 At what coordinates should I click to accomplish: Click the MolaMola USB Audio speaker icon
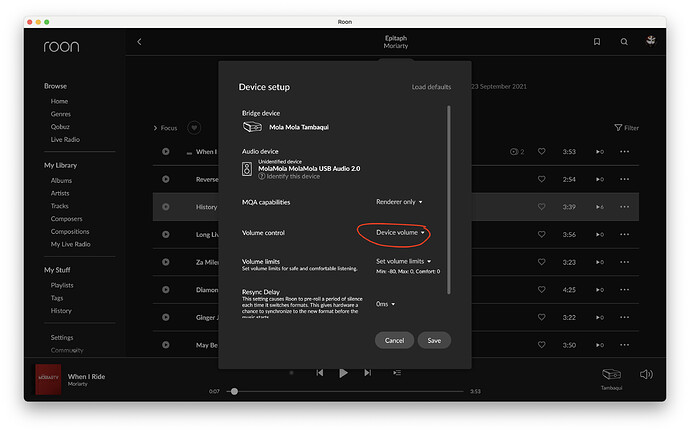(x=247, y=169)
